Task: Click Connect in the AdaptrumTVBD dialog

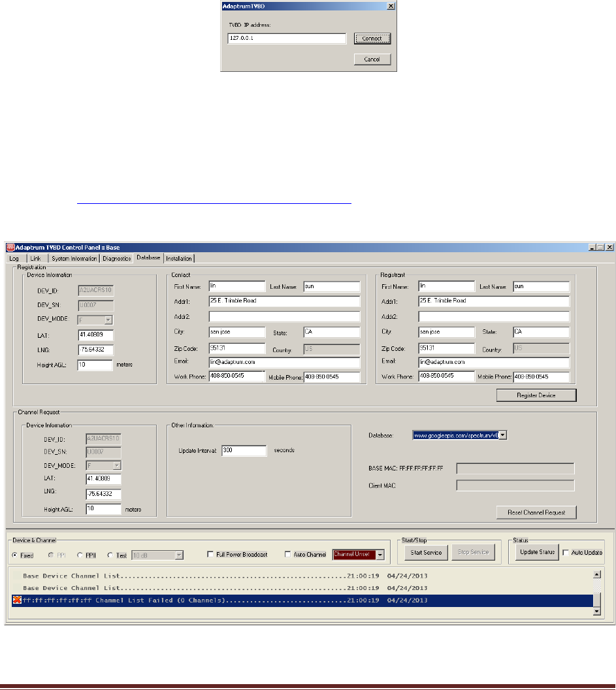Action: [x=372, y=39]
